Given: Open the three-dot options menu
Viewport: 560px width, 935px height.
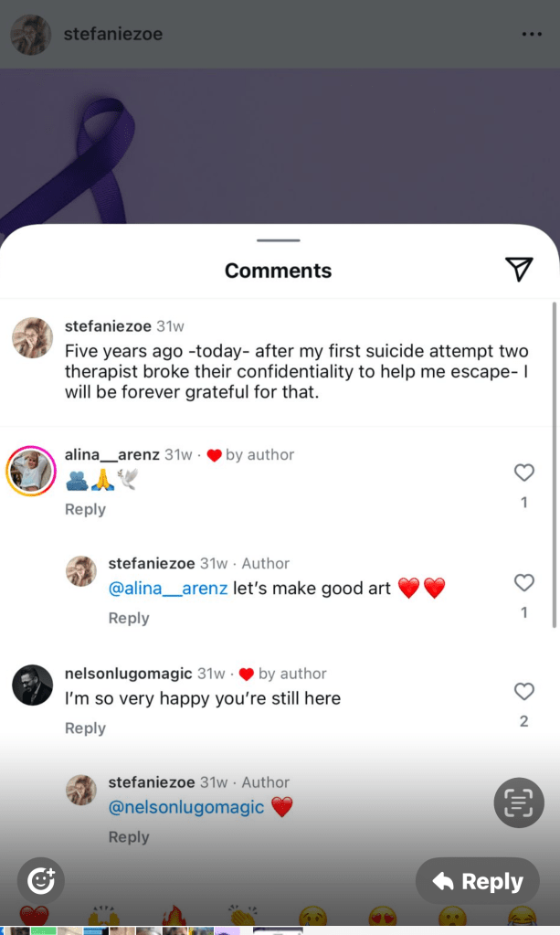Looking at the screenshot, I should click(532, 34).
